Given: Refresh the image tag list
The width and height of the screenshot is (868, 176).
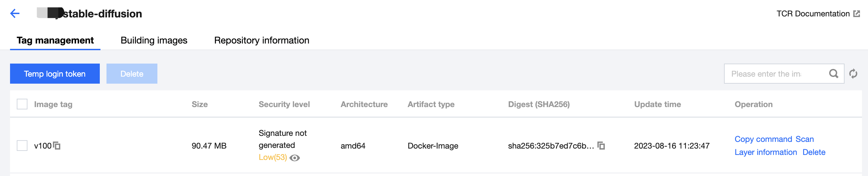Looking at the screenshot, I should click(x=853, y=74).
